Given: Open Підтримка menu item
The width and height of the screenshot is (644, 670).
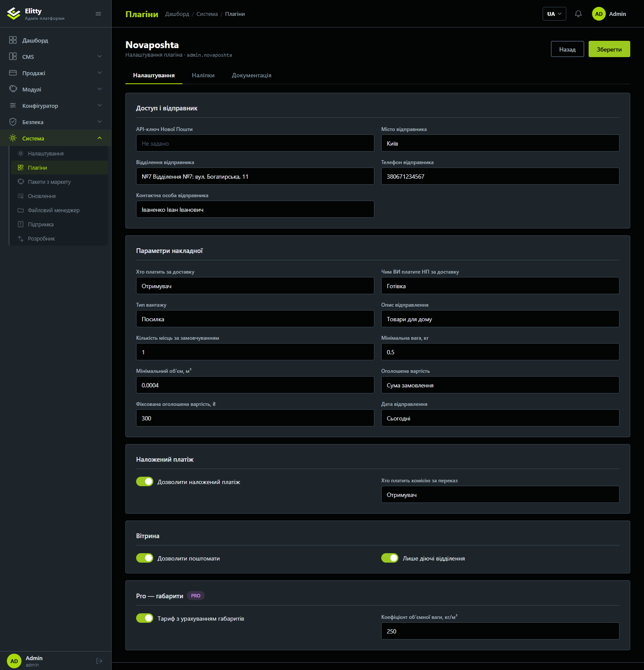Looking at the screenshot, I should coord(59,224).
